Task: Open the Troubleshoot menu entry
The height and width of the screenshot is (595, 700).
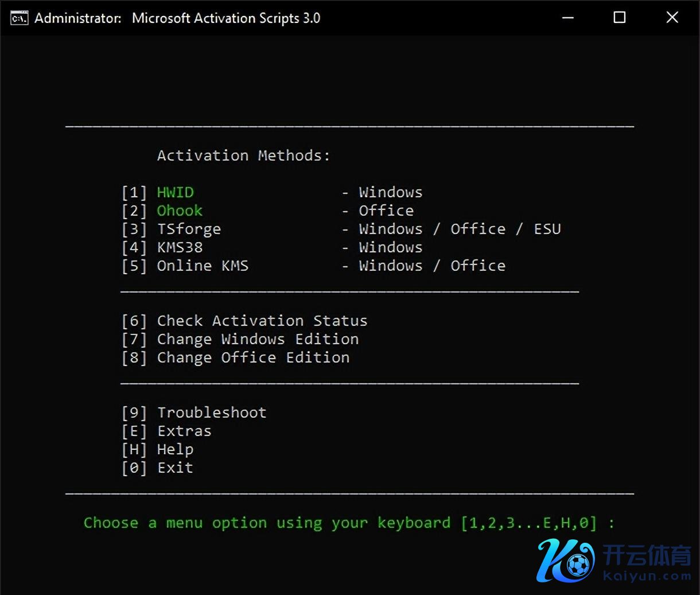Action: [212, 413]
